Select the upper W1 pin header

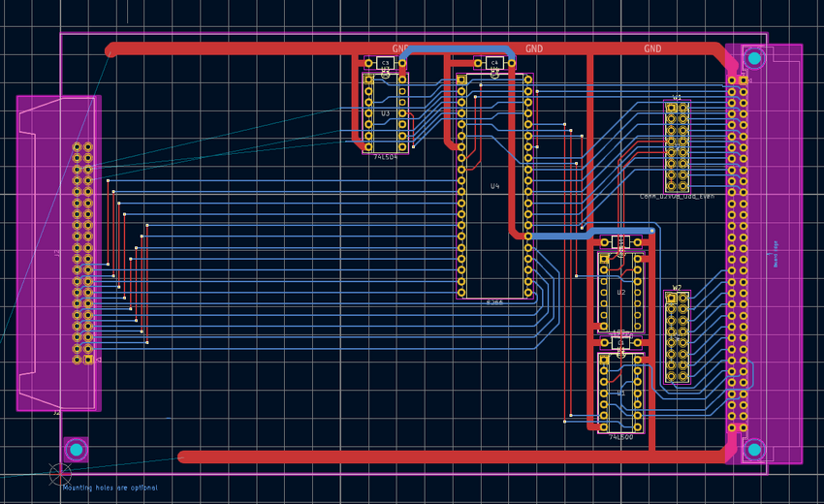(x=677, y=145)
